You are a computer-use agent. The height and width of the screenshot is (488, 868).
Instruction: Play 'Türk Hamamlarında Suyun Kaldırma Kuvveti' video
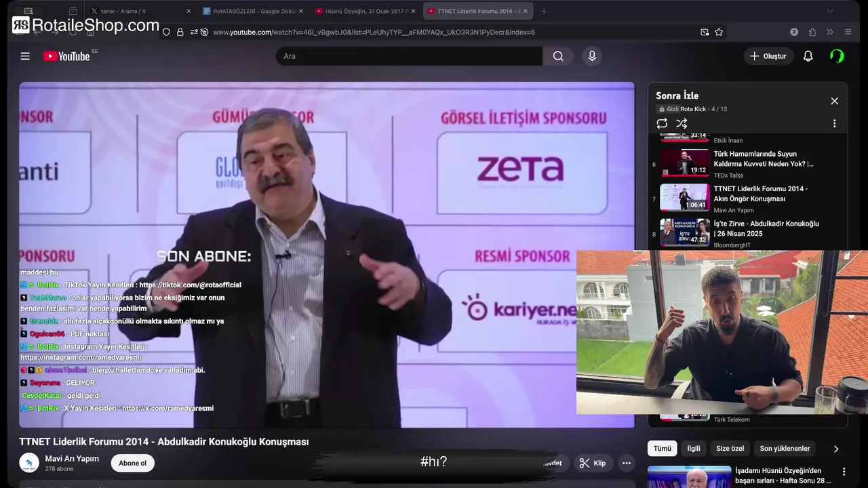[764, 159]
